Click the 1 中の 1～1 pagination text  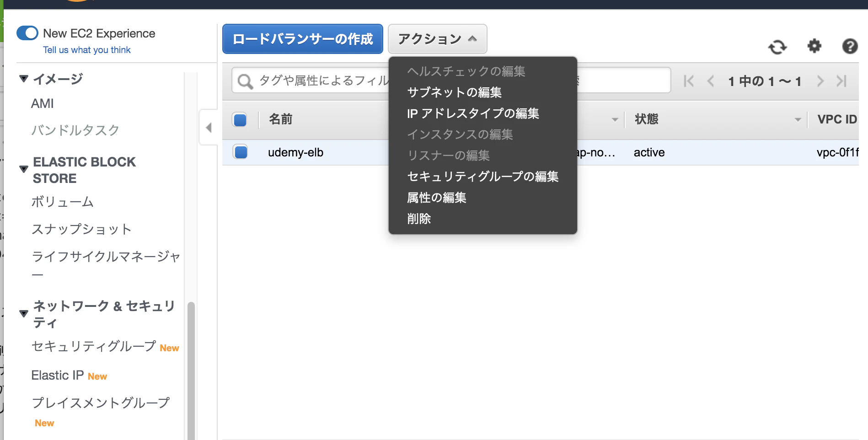point(765,81)
